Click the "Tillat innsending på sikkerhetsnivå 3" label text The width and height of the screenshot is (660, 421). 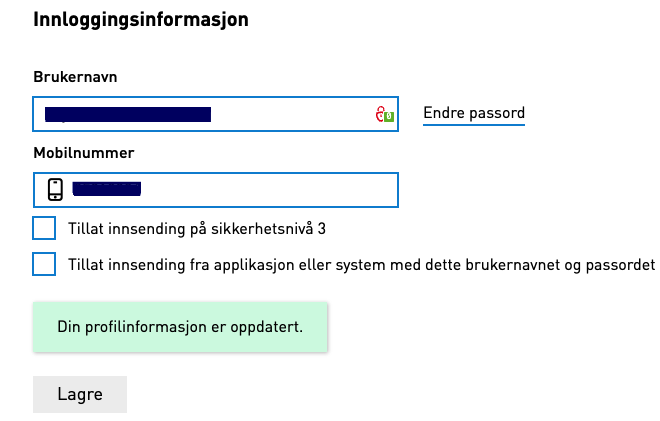(197, 229)
